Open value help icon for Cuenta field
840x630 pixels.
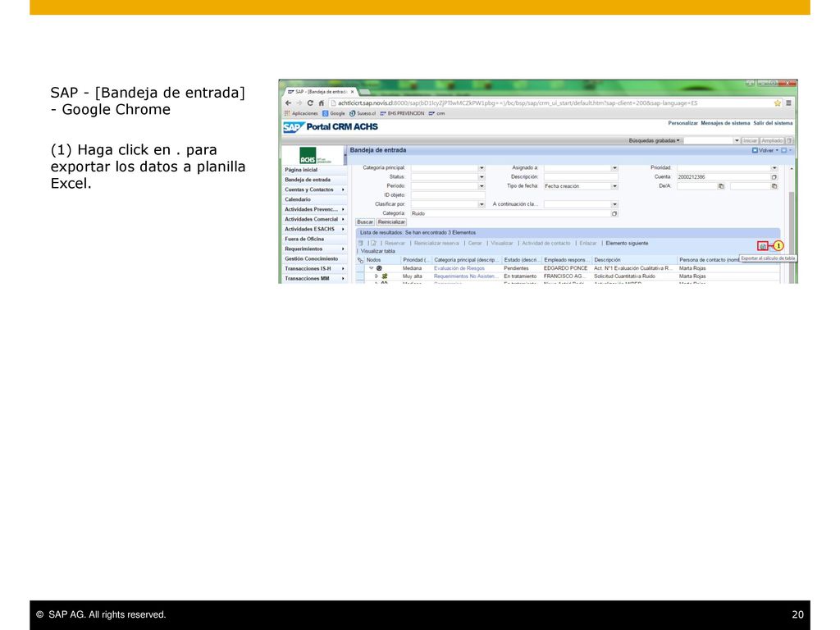[x=774, y=177]
